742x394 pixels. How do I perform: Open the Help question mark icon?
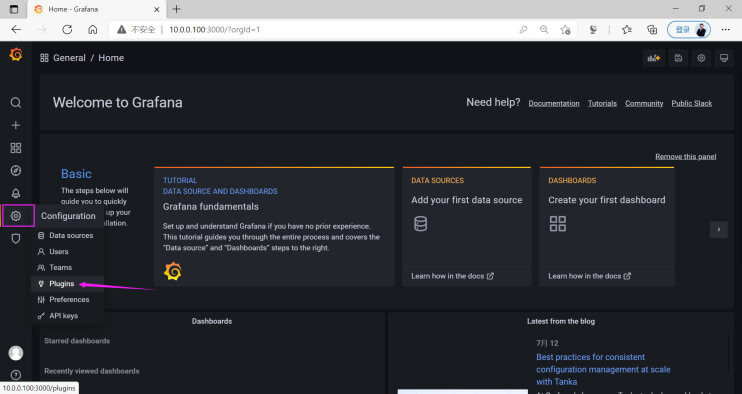coord(16,375)
